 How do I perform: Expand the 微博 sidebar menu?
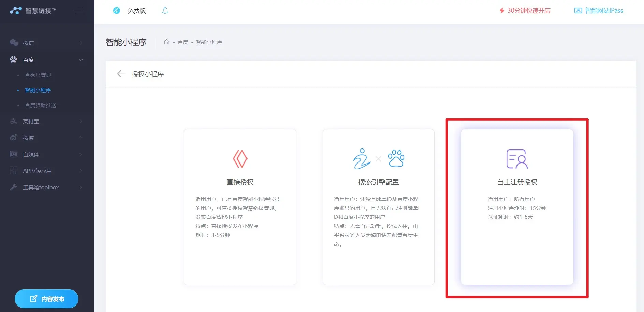point(46,138)
